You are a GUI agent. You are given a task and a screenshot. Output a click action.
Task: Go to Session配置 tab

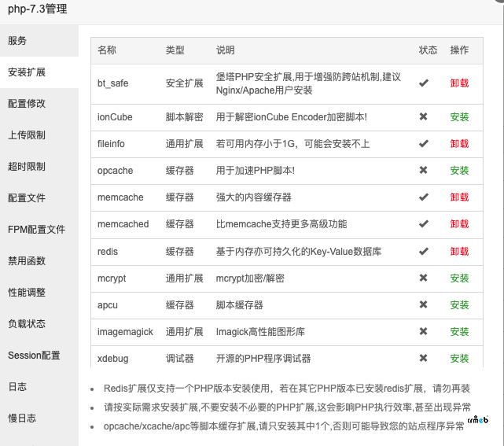(x=34, y=356)
